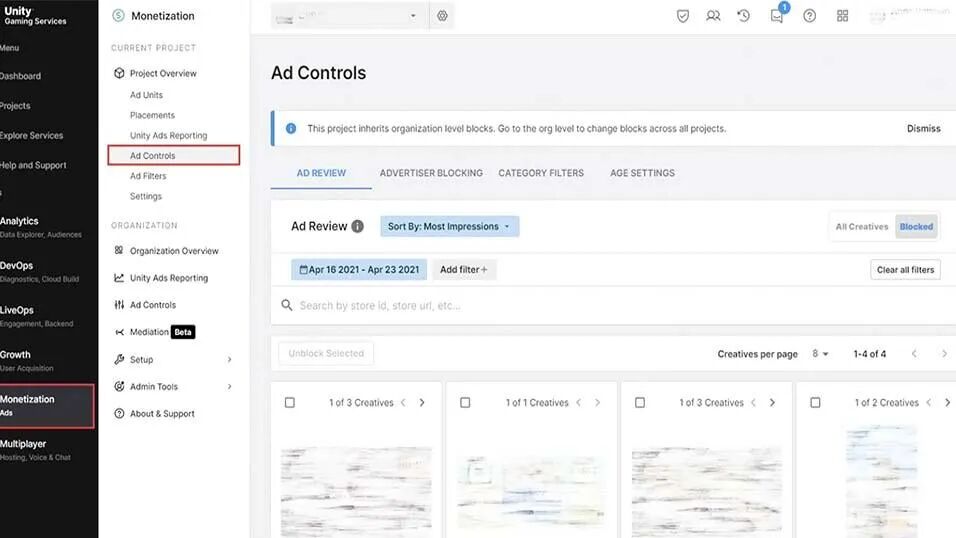Open Monetization Ads in main menu
The height and width of the screenshot is (538, 956).
47,406
